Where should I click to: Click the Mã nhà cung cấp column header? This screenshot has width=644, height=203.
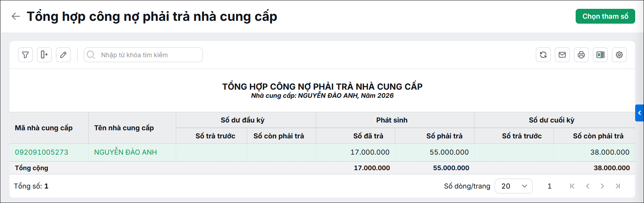pos(44,128)
